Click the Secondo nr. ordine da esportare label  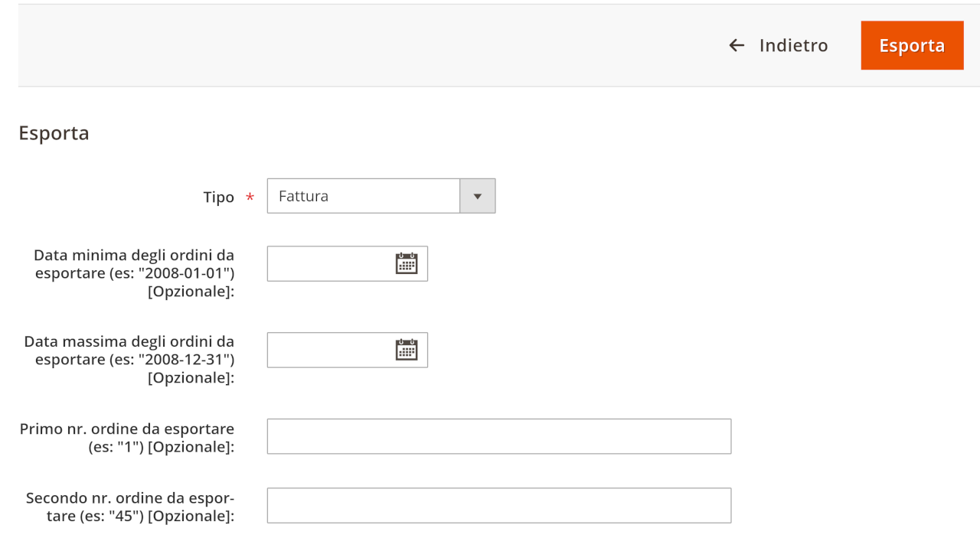pos(130,498)
